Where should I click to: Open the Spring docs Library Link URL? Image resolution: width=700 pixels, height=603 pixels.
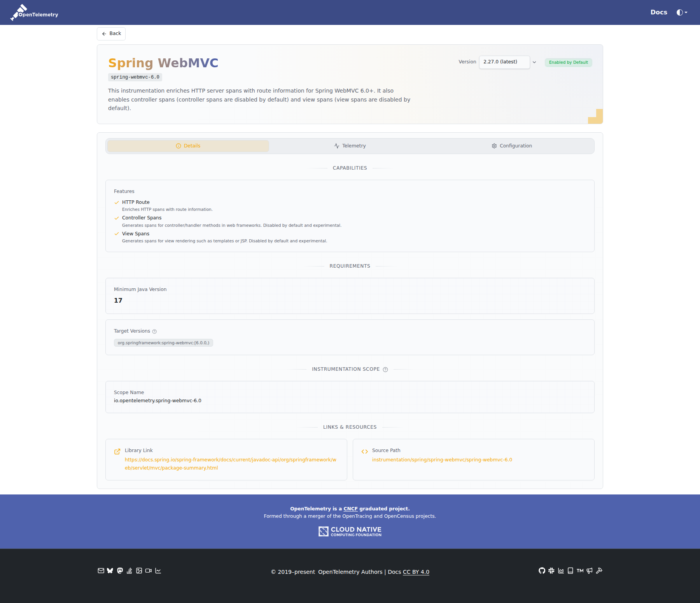(231, 464)
